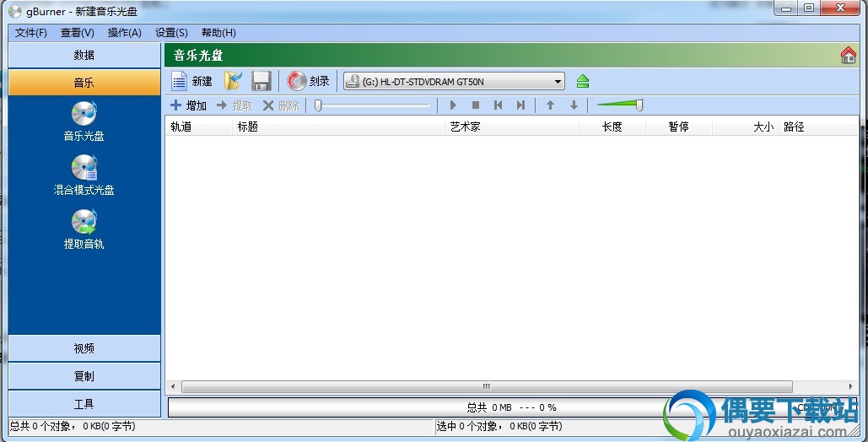The height and width of the screenshot is (442, 868).
Task: Open the 帮助(H) menu
Action: click(218, 33)
